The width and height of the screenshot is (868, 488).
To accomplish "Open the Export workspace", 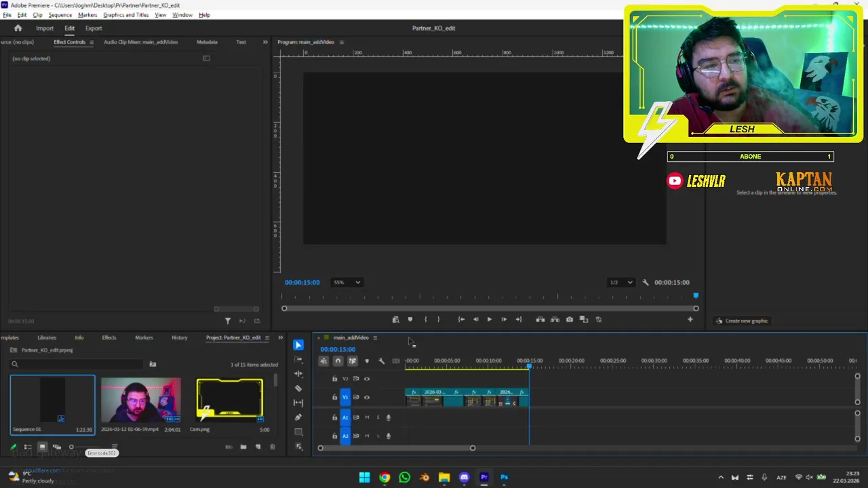I will 94,28.
